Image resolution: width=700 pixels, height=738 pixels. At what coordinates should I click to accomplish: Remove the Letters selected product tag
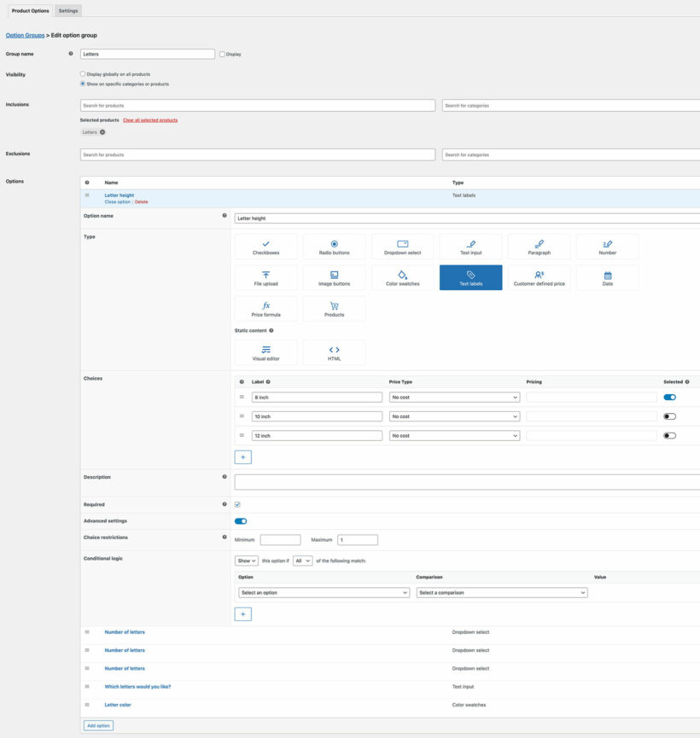click(102, 132)
